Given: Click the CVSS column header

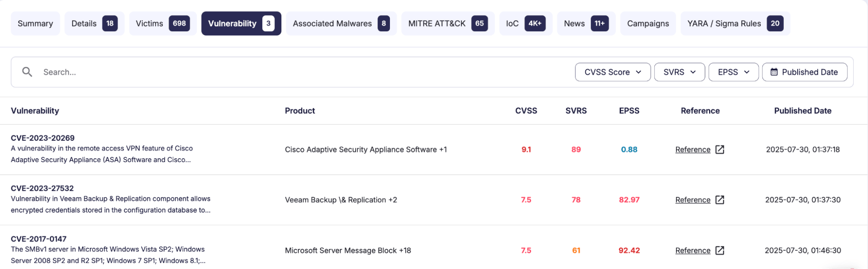Looking at the screenshot, I should click(x=526, y=111).
